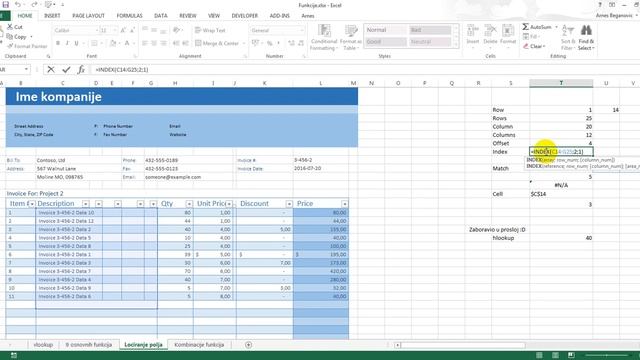The image size is (640, 360).
Task: Open Format as Table gallery
Action: pyautogui.click(x=351, y=37)
